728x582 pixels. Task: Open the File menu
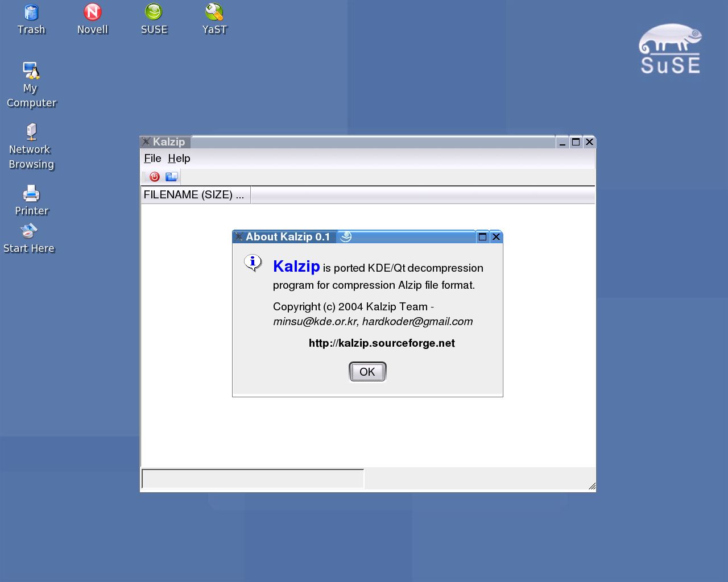tap(152, 159)
